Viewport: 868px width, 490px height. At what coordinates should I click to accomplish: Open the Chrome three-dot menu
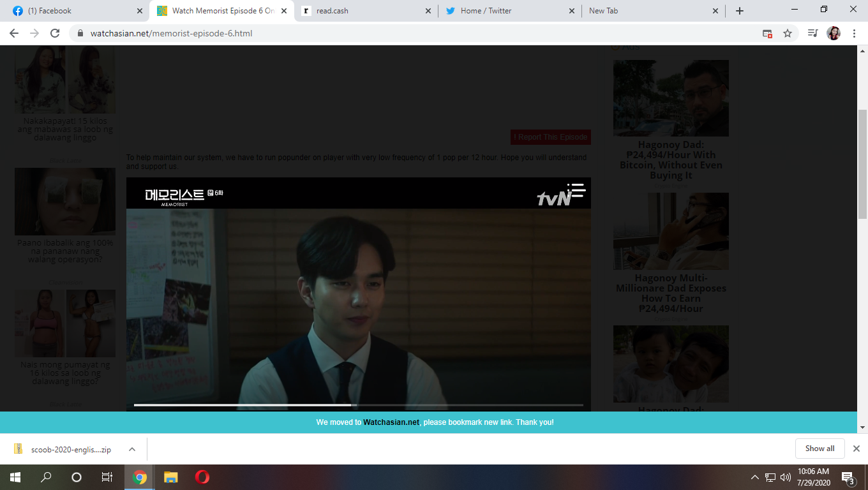pos(854,33)
